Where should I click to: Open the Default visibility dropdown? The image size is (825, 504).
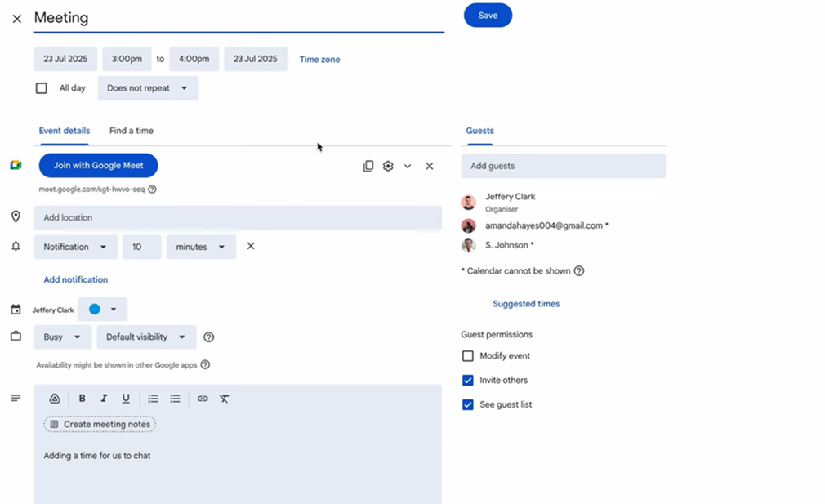(x=145, y=337)
